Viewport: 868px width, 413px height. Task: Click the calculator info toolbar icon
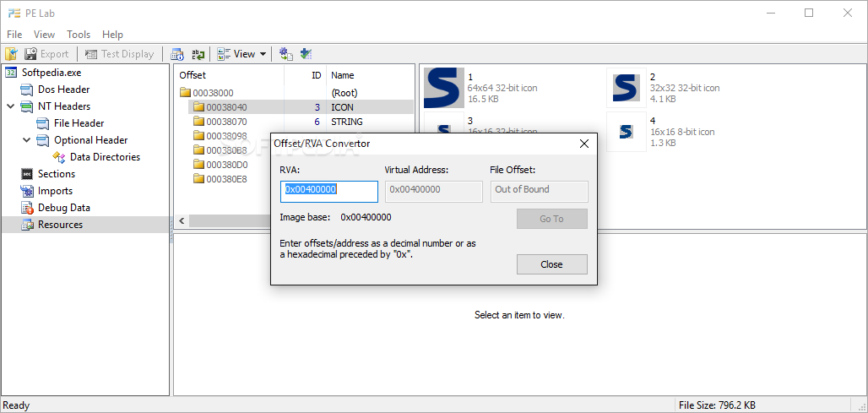click(x=177, y=54)
